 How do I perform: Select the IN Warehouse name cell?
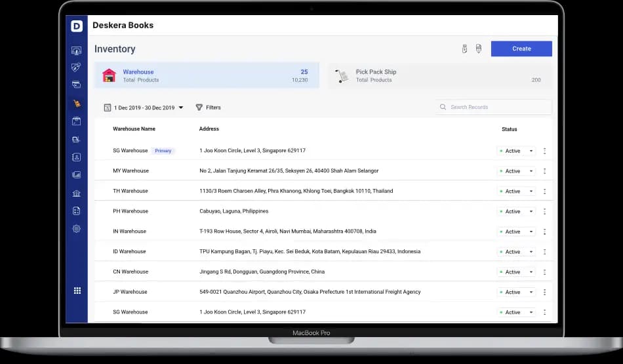point(130,232)
